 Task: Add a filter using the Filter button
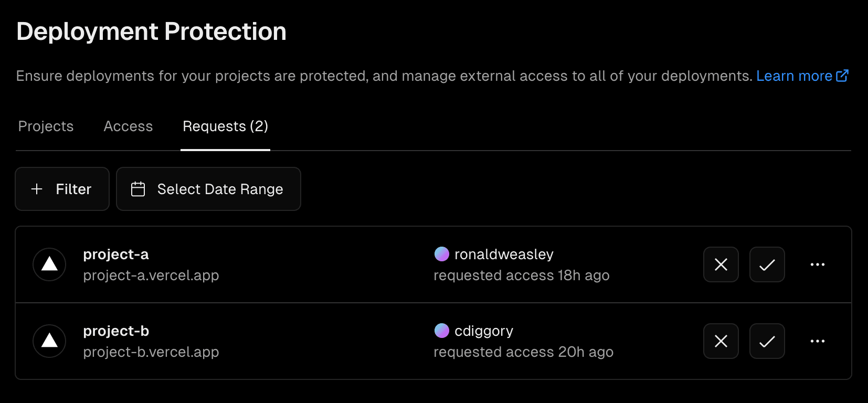tap(62, 189)
